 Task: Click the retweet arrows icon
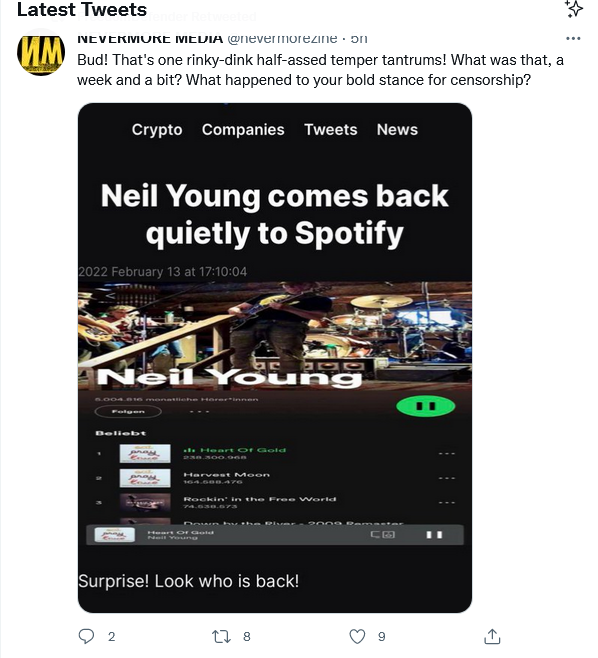click(221, 636)
